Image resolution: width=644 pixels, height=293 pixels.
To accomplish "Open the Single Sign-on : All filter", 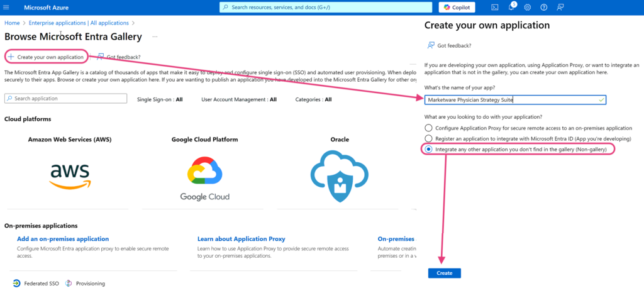I will 160,99.
